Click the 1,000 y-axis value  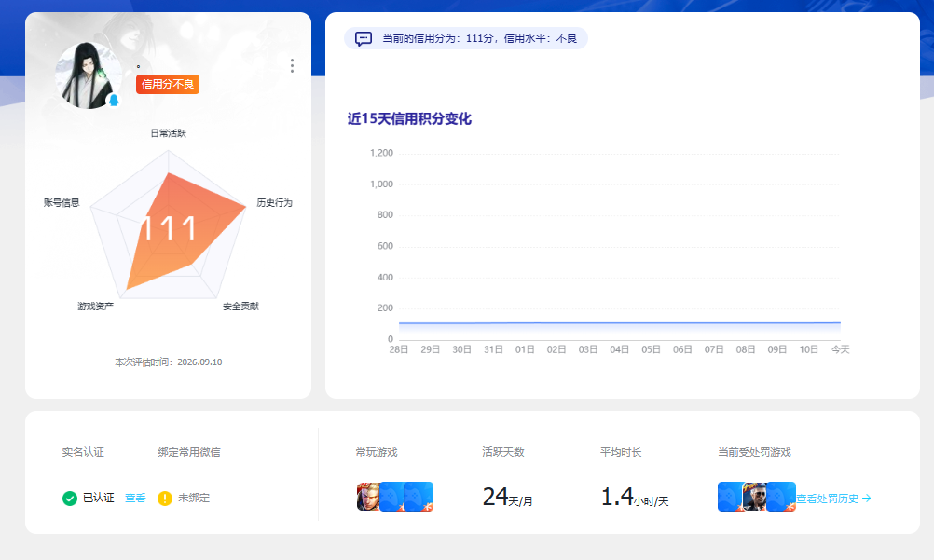pos(381,184)
